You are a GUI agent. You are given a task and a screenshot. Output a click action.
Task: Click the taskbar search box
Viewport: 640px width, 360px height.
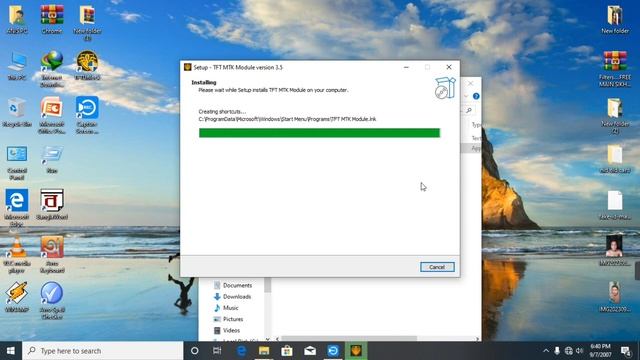coord(102,351)
